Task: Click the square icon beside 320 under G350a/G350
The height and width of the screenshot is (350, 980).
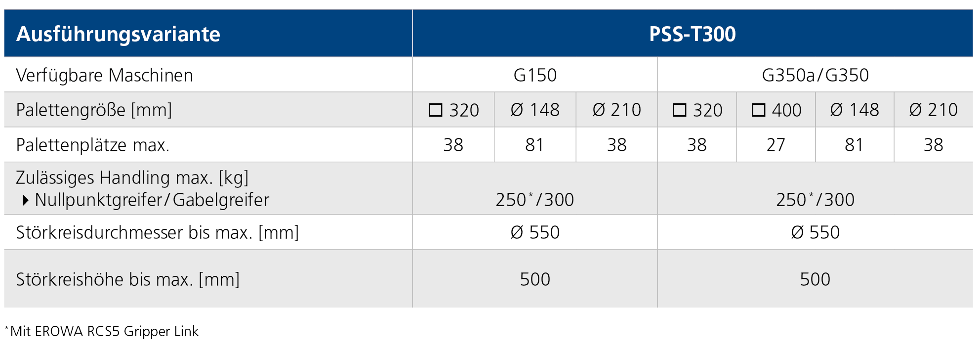Action: 679,110
